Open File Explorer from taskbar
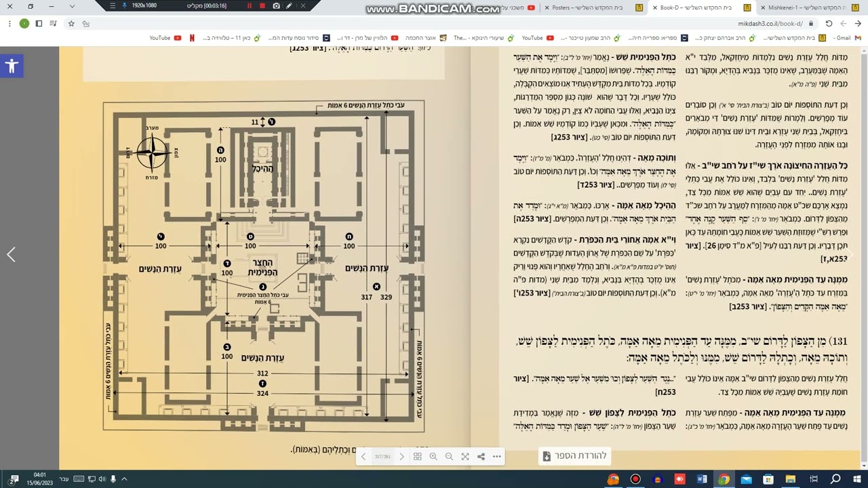The image size is (868, 488). [791, 479]
